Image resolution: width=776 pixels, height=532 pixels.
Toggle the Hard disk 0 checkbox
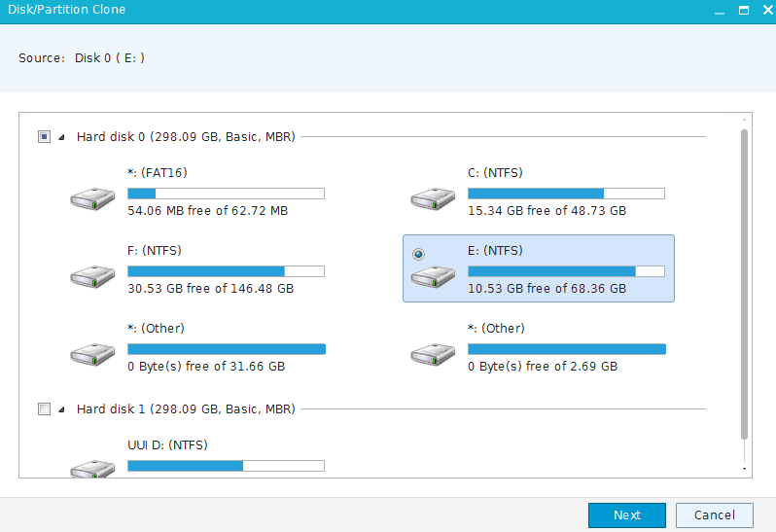[44, 136]
